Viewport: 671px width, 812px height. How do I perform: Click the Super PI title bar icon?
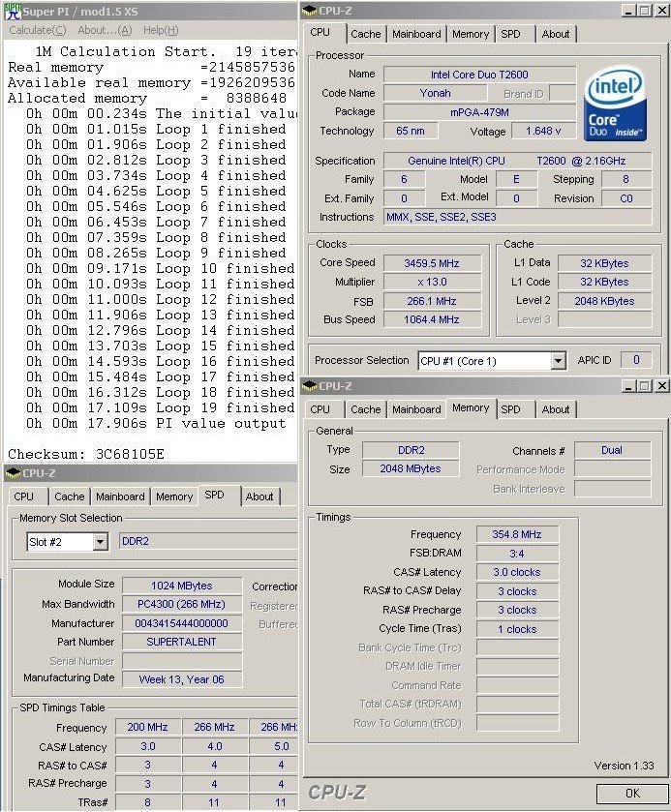pos(13,11)
